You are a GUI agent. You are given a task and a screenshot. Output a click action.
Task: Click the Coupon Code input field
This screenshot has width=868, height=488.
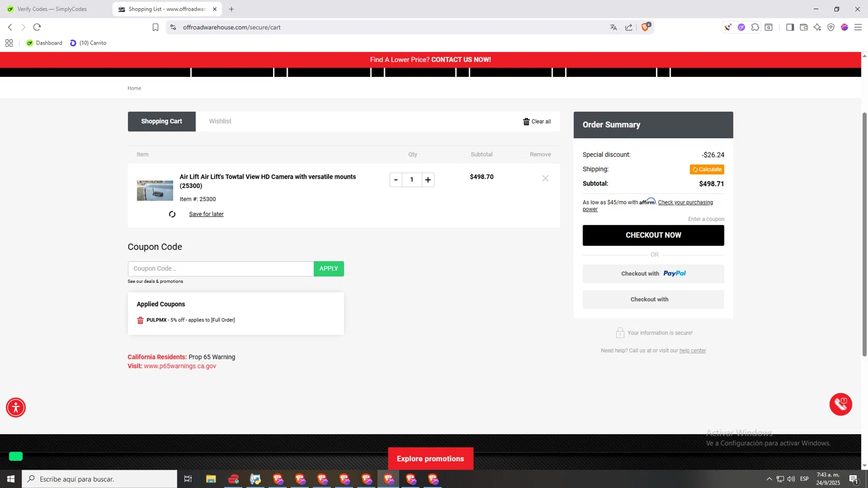pos(220,268)
